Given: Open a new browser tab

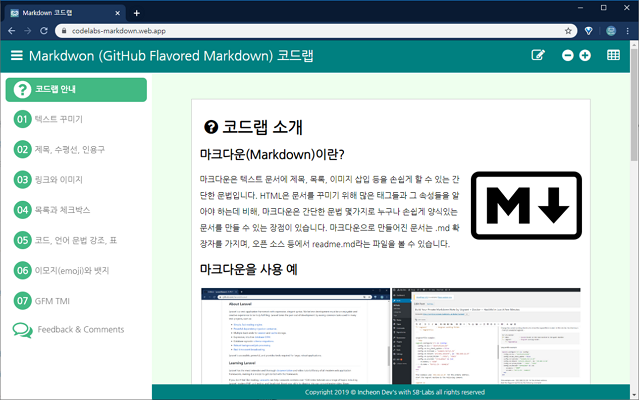Looking at the screenshot, I should tap(137, 13).
